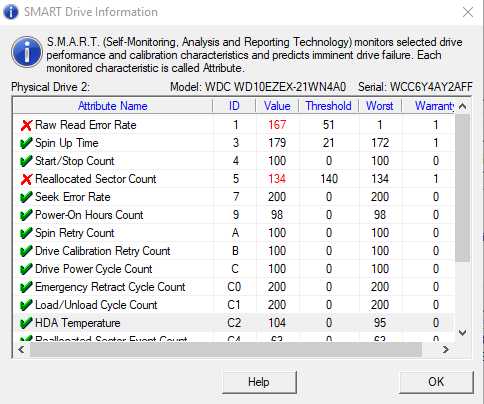
Task: Click the vertical scrollbar up arrow
Action: click(462, 107)
